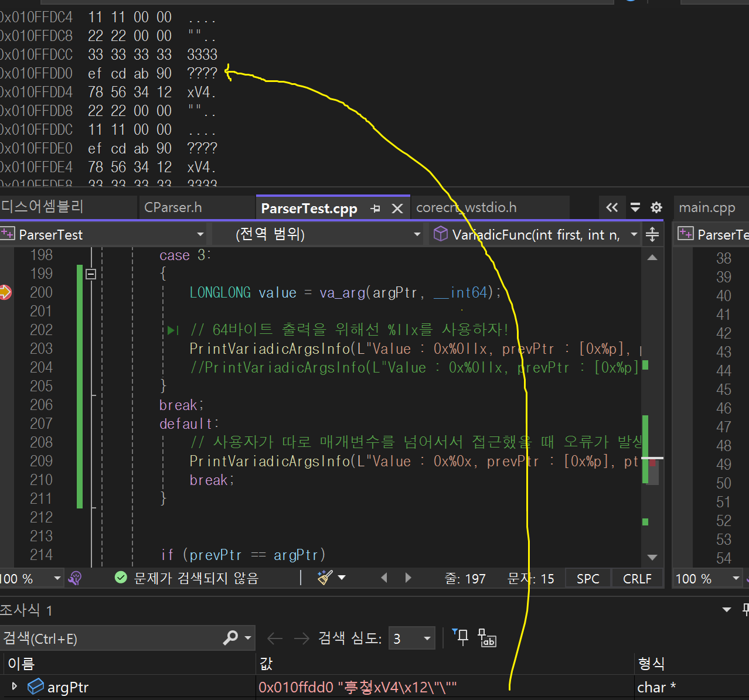This screenshot has height=700, width=749.
Task: Show overflowed tabs with double chevron
Action: click(612, 207)
